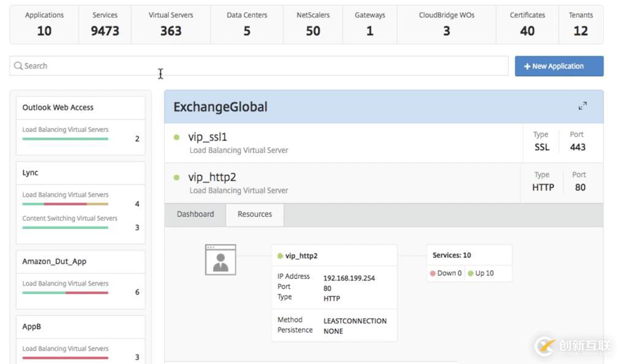Screen dimensions: 617x364
Task: Click the green status dot beside vip_http2 row
Action: (176, 178)
